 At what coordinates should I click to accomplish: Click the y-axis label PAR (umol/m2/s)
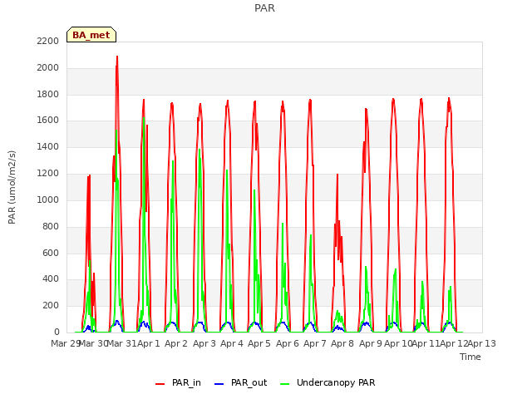tap(12, 187)
